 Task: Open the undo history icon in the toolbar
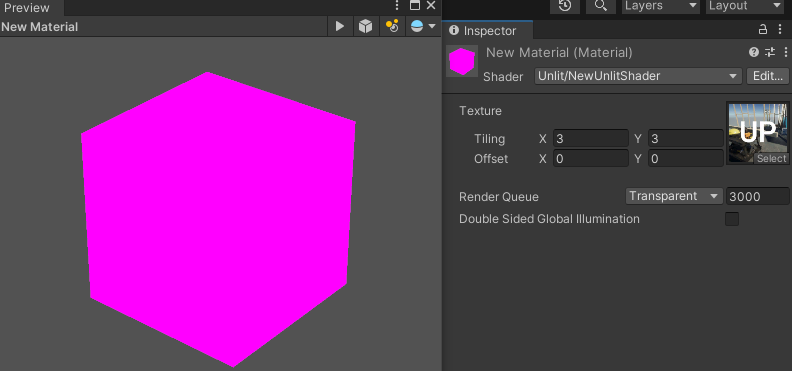point(564,6)
